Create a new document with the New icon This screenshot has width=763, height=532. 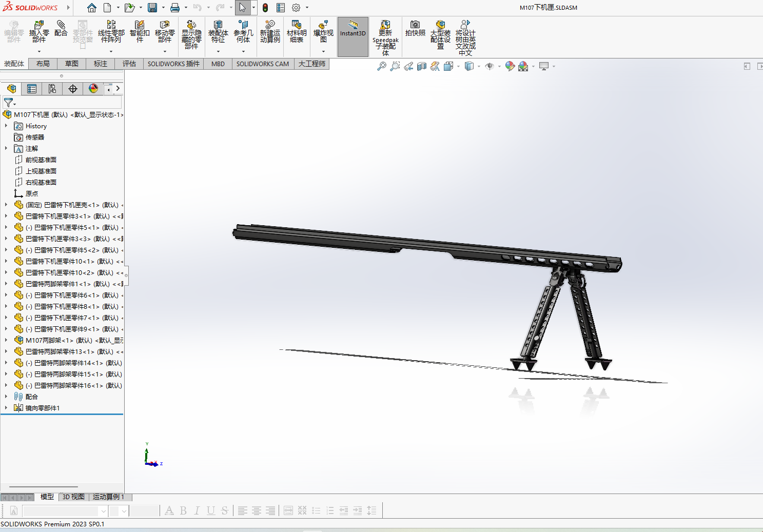[x=107, y=8]
